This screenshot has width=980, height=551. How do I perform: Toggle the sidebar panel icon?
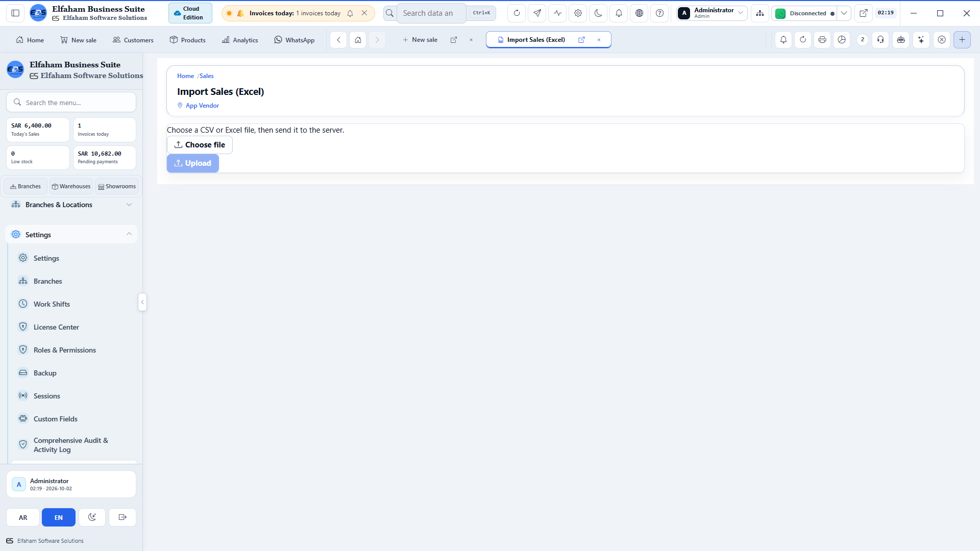(15, 13)
